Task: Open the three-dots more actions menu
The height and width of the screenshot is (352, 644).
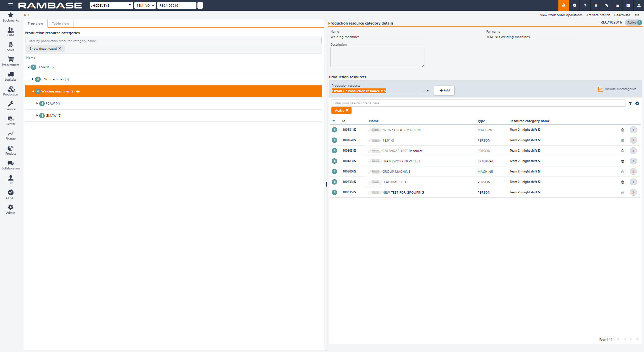Action: [637, 15]
